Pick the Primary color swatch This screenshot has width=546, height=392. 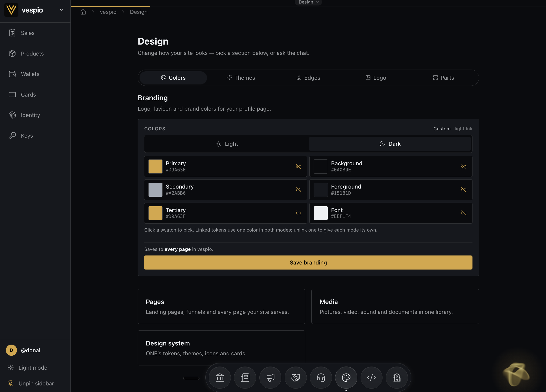(x=155, y=166)
